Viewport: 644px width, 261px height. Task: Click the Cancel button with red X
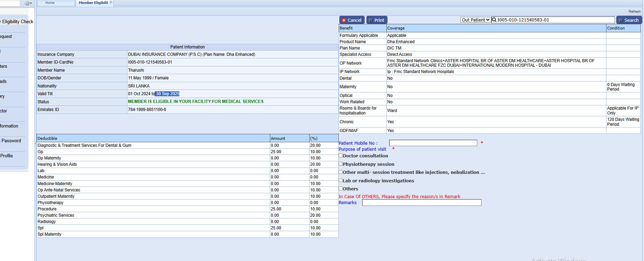click(x=352, y=20)
